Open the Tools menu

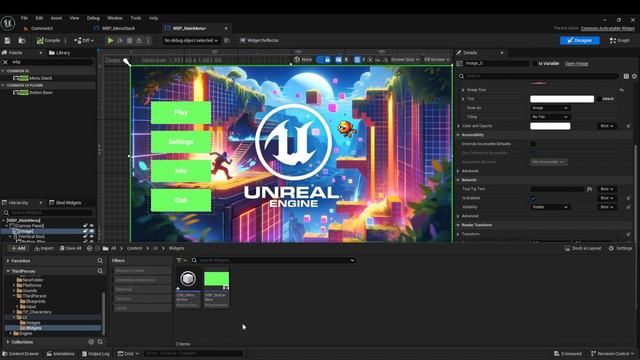136,18
